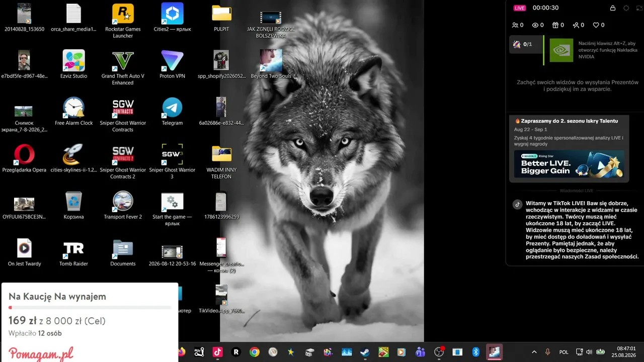Open the Rockstar Games Launcher desktop shortcut
This screenshot has height=362, width=644.
click(123, 21)
